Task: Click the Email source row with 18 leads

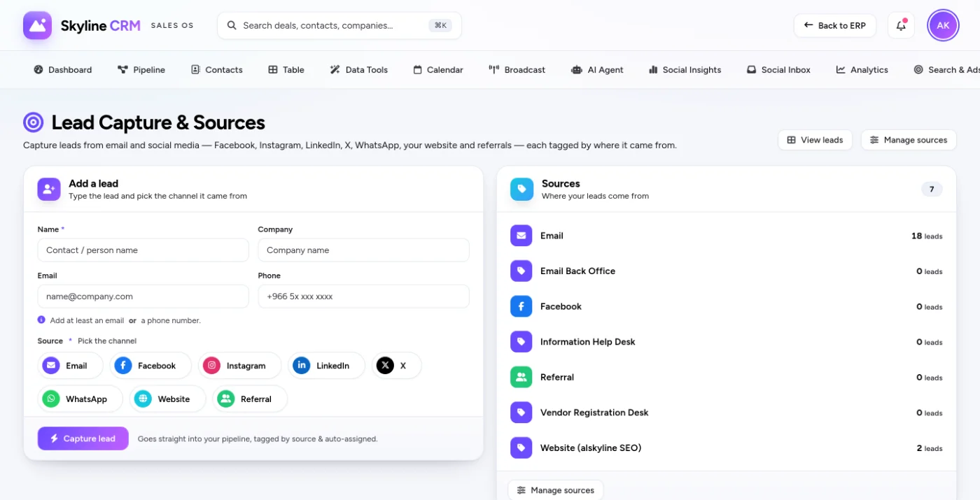Action: point(727,236)
